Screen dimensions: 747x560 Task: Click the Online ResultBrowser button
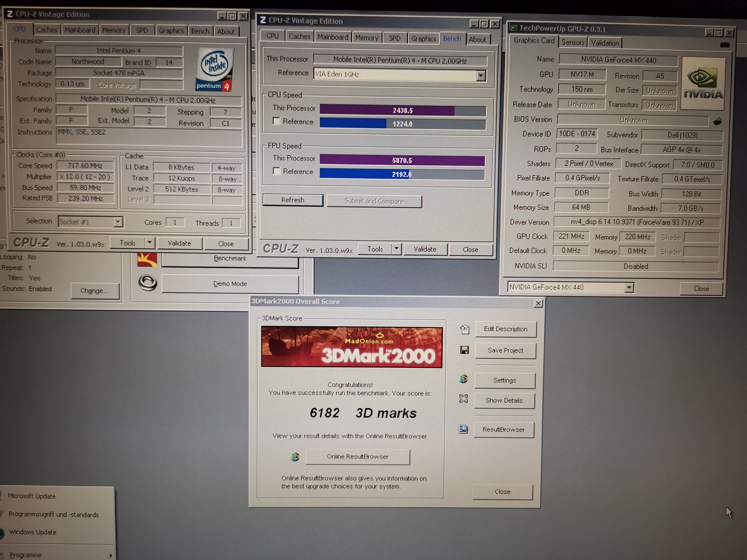point(358,456)
